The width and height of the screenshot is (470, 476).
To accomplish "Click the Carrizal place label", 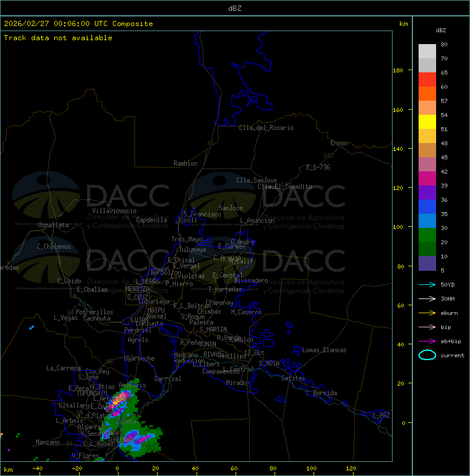I will coord(168,379).
